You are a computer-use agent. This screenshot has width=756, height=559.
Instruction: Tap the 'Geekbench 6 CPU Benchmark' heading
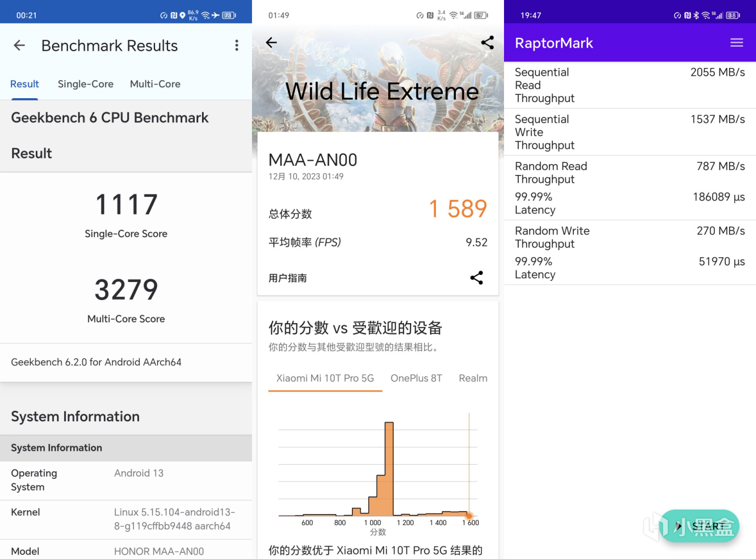click(110, 118)
